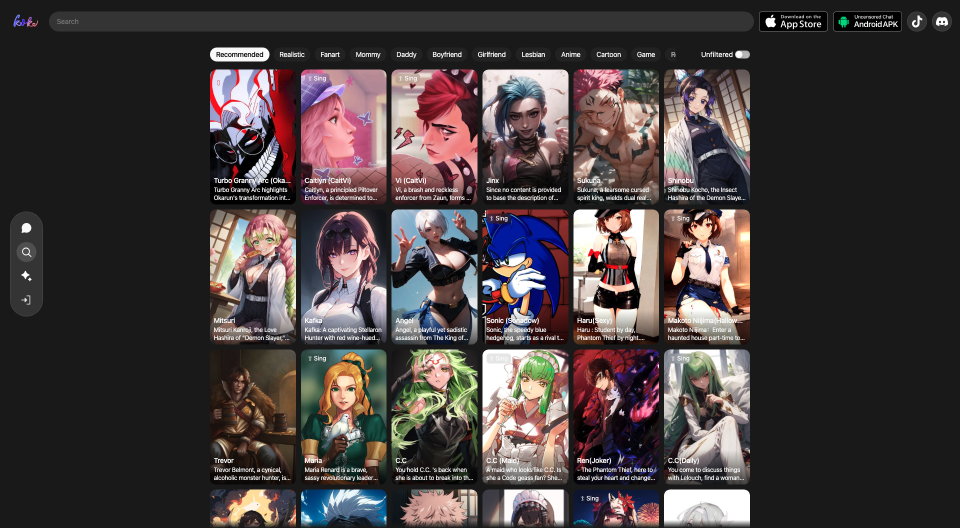Open the Girlfriend category
This screenshot has width=960, height=528.
point(492,55)
